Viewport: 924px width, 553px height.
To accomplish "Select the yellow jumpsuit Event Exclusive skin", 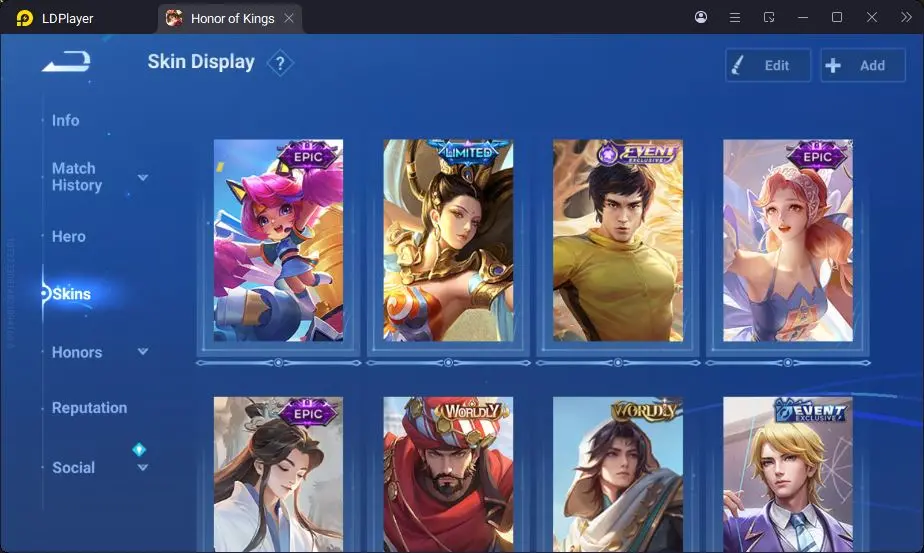I will 618,241.
